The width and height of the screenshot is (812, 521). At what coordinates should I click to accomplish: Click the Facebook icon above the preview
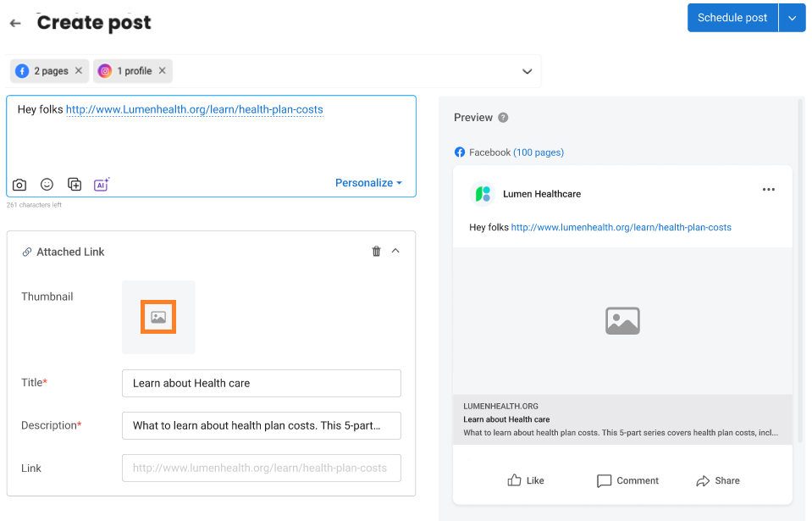(460, 152)
